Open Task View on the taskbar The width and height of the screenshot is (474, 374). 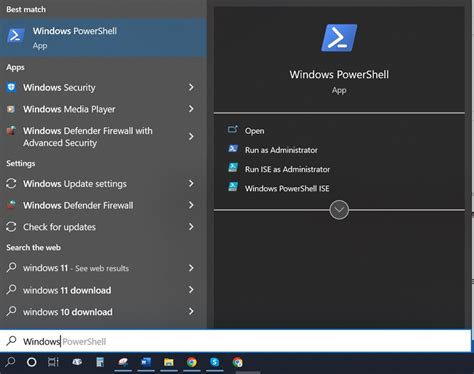click(53, 362)
